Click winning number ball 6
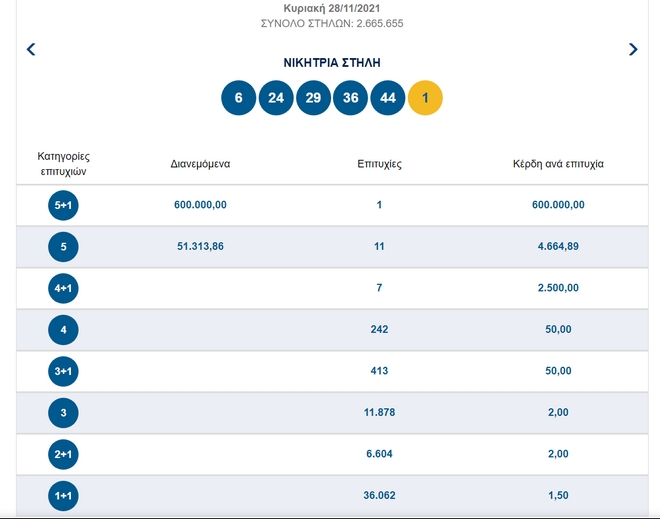660x519 pixels. (x=238, y=98)
